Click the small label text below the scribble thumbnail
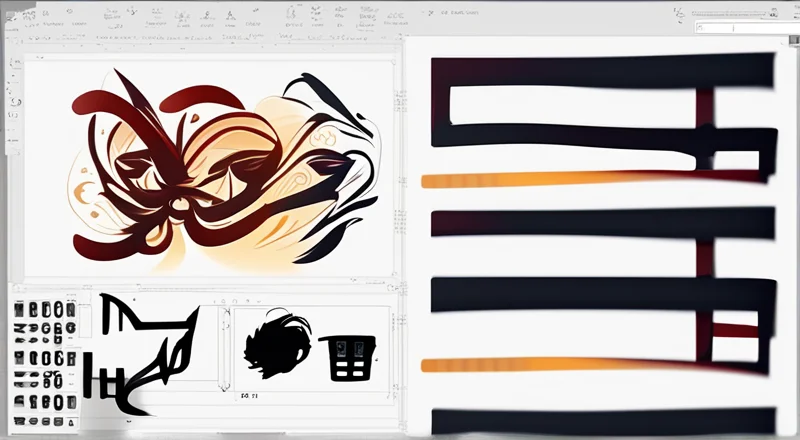The width and height of the screenshot is (800, 440). (249, 396)
